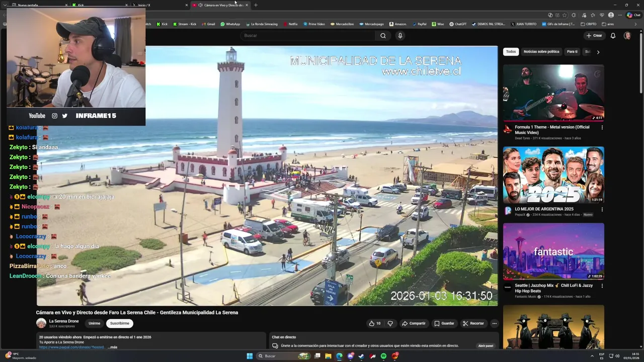The image size is (644, 362).
Task: Click the Unirme button
Action: pyautogui.click(x=94, y=323)
